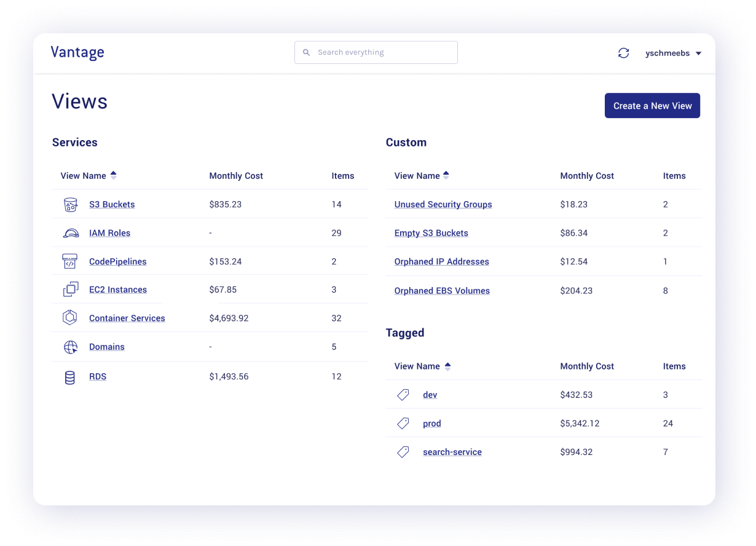
Task: Click the CodePipelines pipeline icon
Action: pyautogui.click(x=70, y=261)
